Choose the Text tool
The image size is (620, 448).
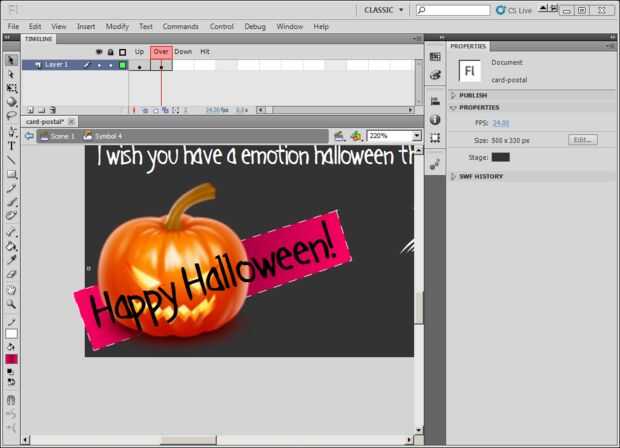point(11,146)
